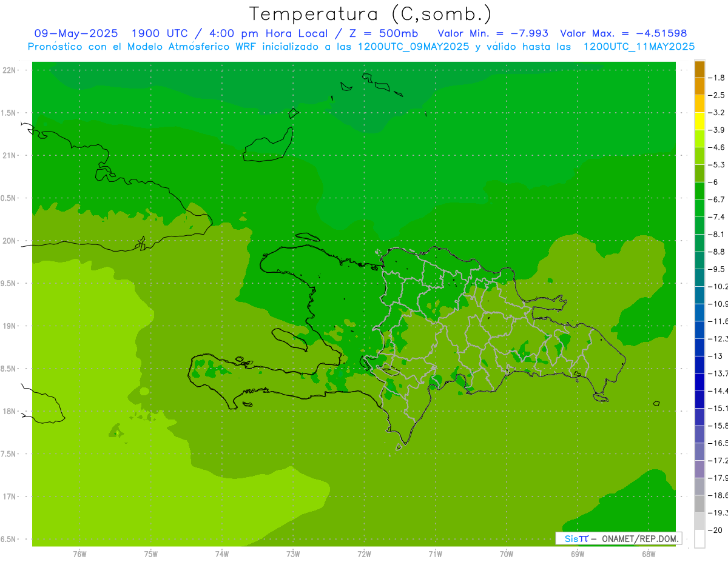Click the '19N' latitude axis label
This screenshot has height=562, width=728.
pyautogui.click(x=10, y=326)
